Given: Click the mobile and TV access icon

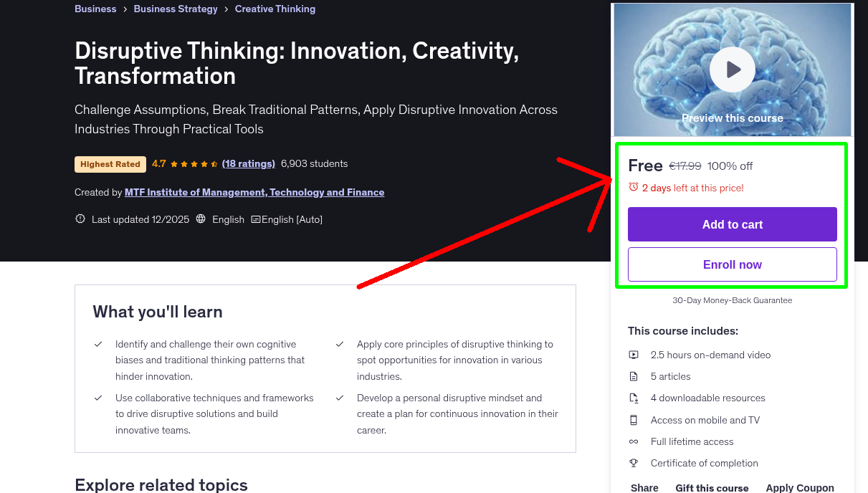Looking at the screenshot, I should [x=634, y=419].
